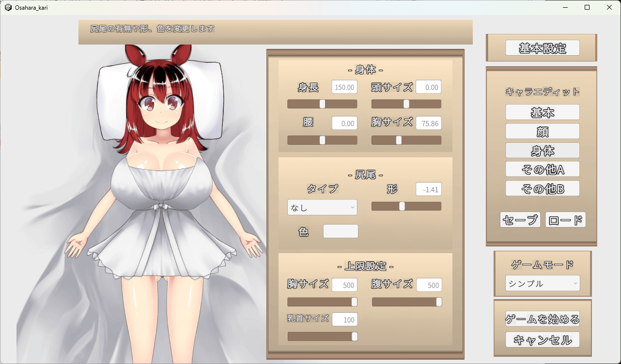Select the 身体 edit tab
The height and width of the screenshot is (364, 621).
(x=542, y=150)
